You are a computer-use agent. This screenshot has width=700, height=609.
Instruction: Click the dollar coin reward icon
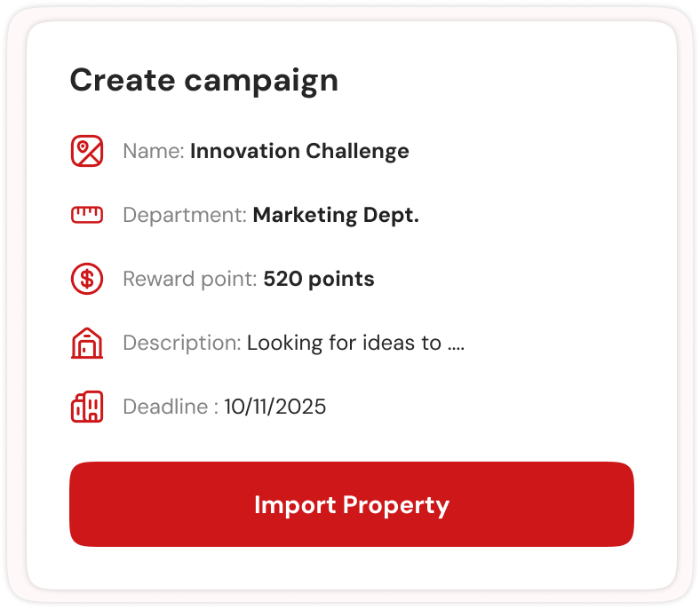[x=87, y=279]
